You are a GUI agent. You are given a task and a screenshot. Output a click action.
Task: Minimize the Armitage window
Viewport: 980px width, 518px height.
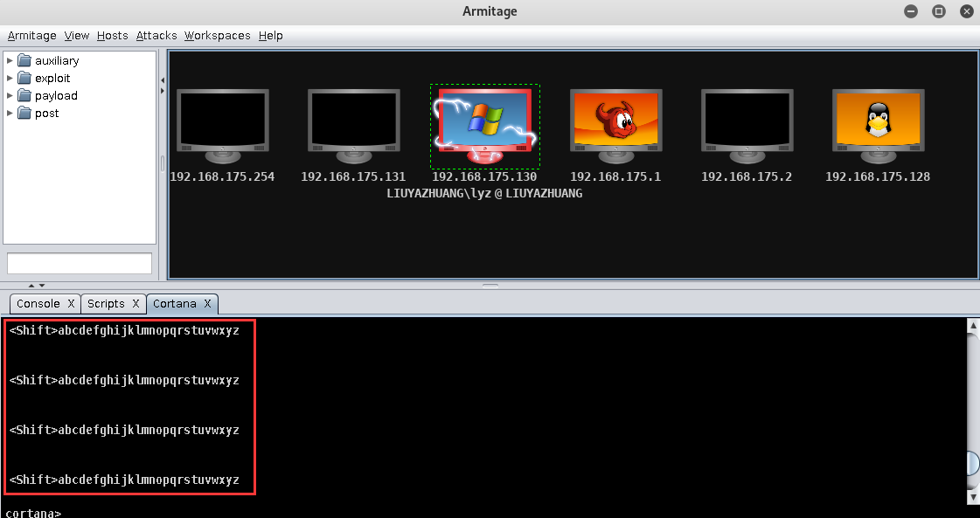(911, 11)
